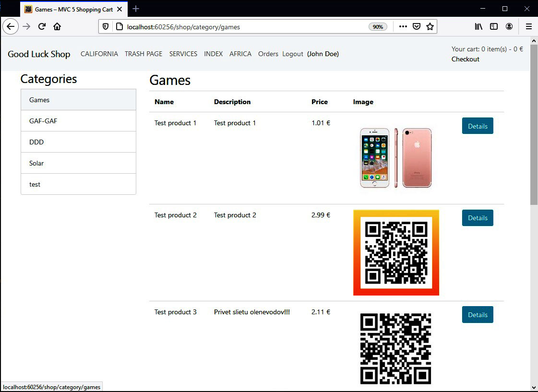Viewport: 538px width, 392px height.
Task: Select the GAF-GAF category
Action: click(79, 121)
